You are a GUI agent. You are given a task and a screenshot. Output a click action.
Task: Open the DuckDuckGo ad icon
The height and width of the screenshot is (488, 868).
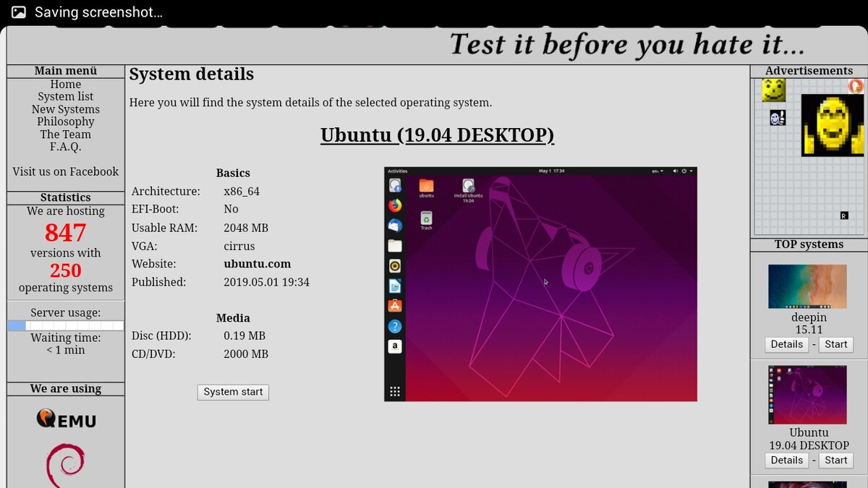856,86
